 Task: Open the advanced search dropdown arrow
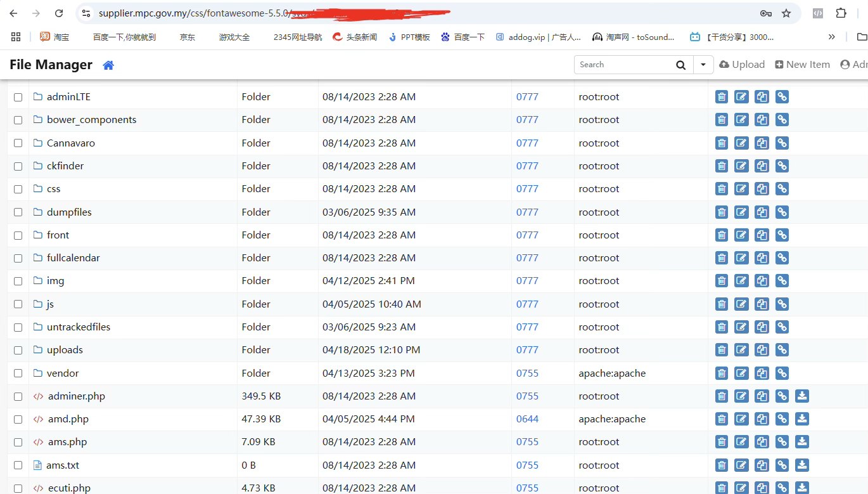click(703, 65)
